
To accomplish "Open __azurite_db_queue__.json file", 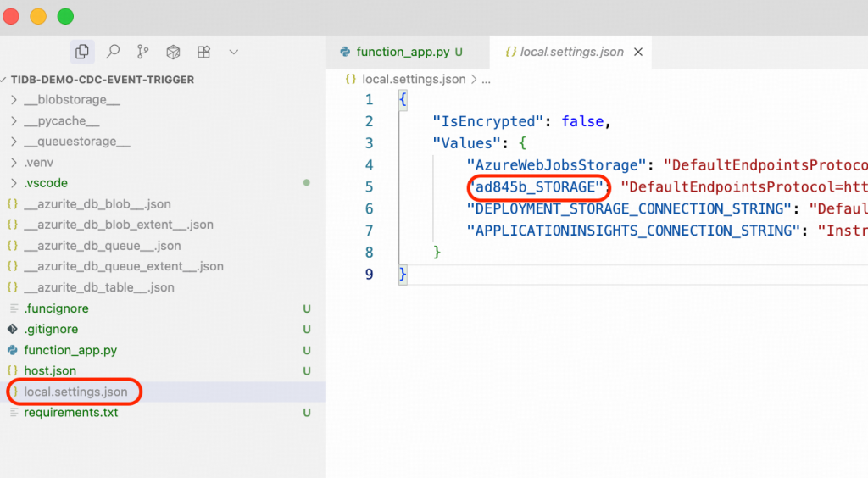I will coord(103,246).
